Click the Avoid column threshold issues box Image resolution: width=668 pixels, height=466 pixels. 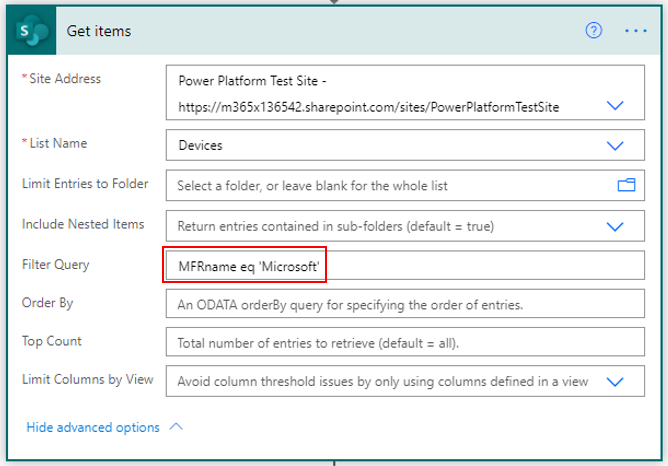pos(405,381)
